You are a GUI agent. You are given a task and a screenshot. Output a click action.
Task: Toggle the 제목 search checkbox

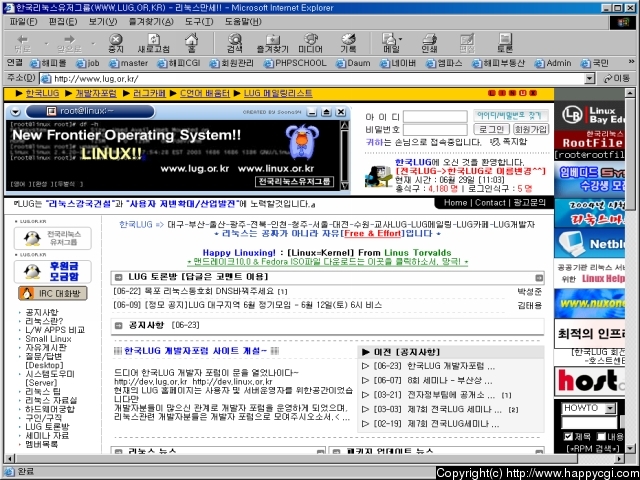(568, 436)
